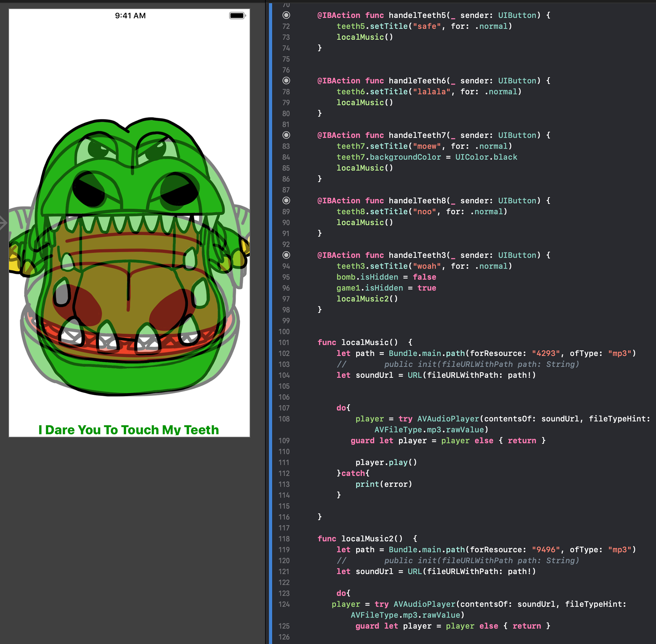Click UIColor.black on line 84
Viewport: 656px width, 644px height.
pyautogui.click(x=486, y=157)
